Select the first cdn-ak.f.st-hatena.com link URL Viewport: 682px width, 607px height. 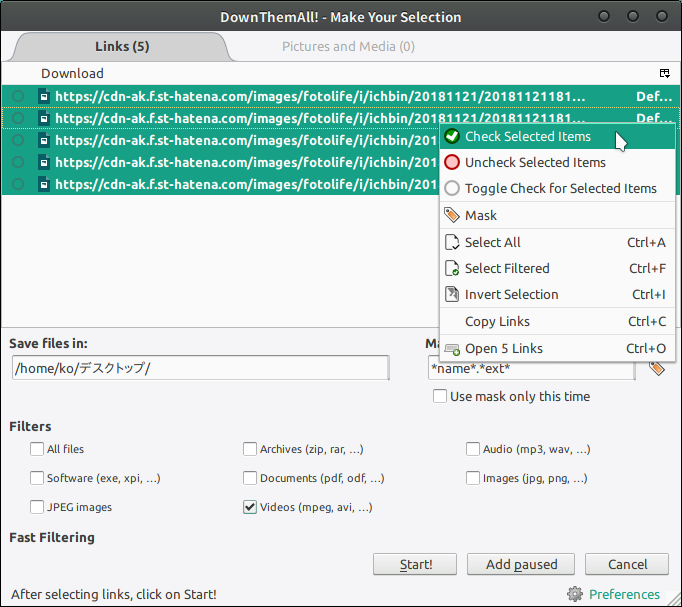(x=320, y=96)
